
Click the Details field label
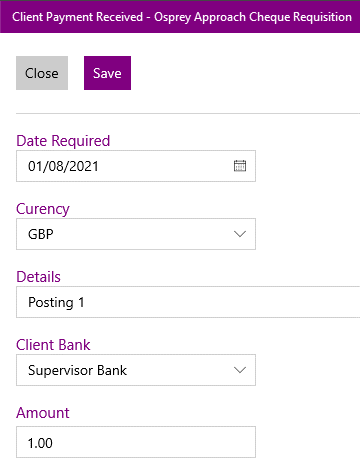tap(39, 277)
